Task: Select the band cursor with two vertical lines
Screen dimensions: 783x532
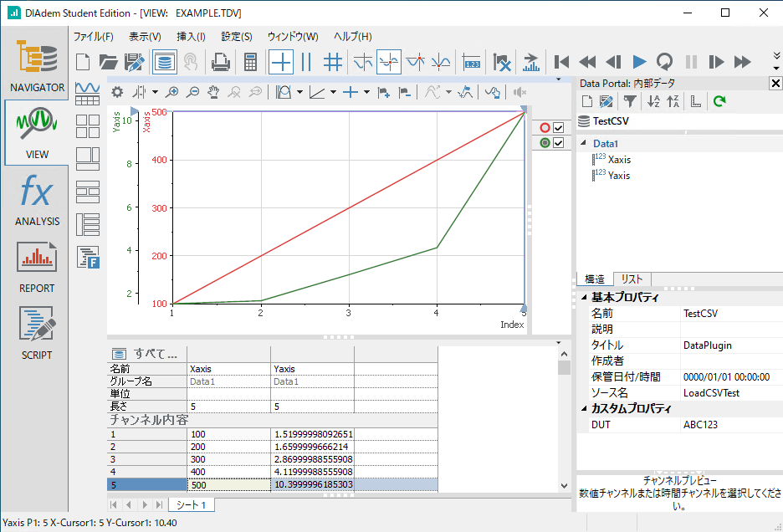Action: pyautogui.click(x=307, y=62)
